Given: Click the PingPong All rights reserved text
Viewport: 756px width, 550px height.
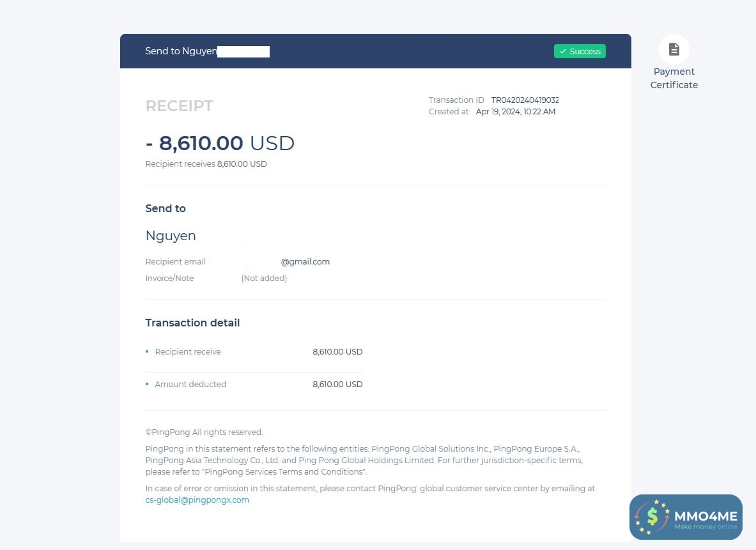Looking at the screenshot, I should click(x=204, y=432).
